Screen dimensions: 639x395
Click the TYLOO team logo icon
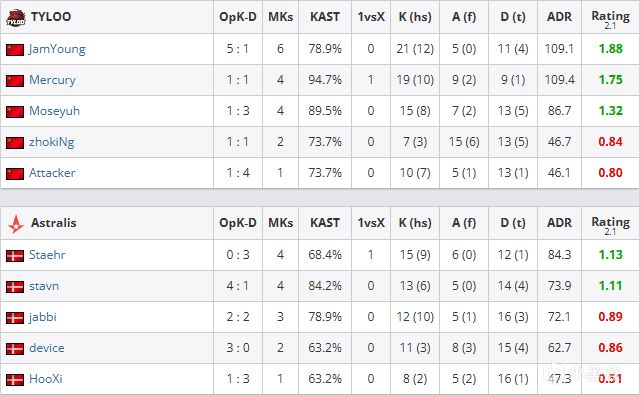click(15, 18)
